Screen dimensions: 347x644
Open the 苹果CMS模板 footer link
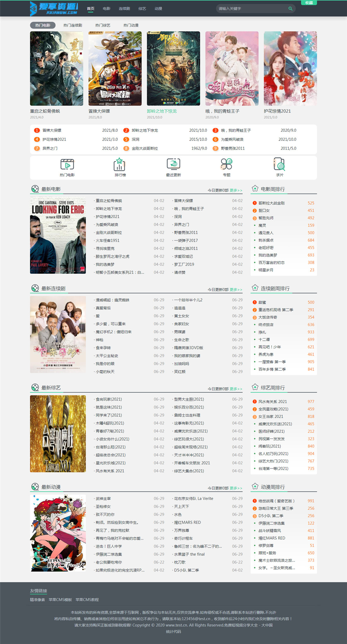(60, 600)
